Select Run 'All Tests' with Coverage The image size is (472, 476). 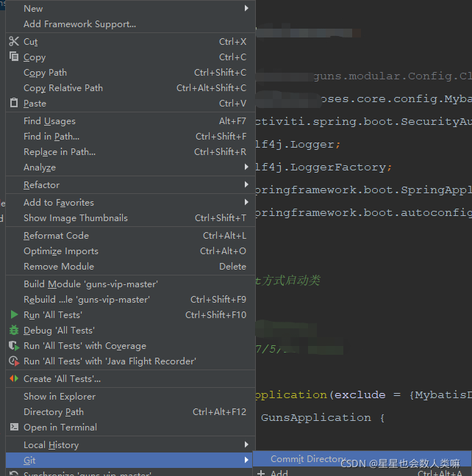point(130,346)
